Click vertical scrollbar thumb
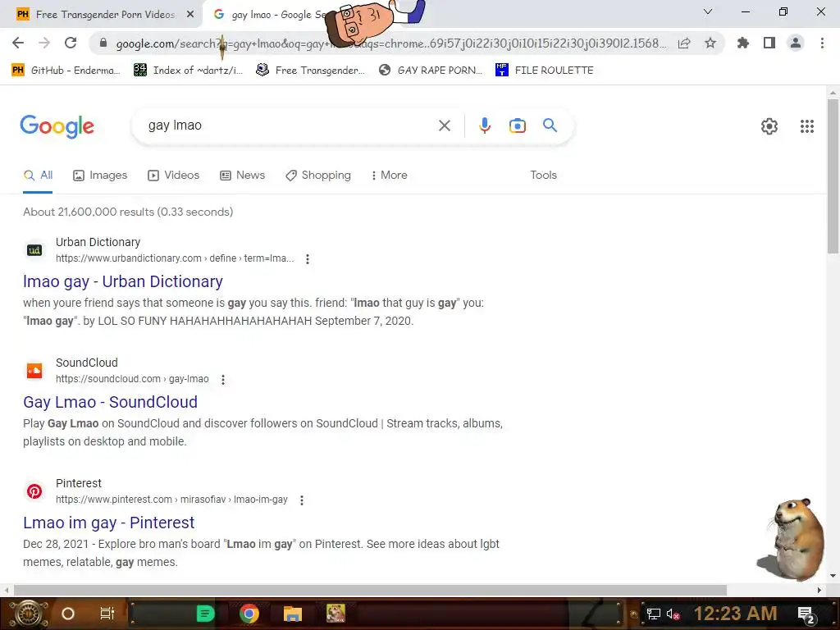 pos(833,176)
